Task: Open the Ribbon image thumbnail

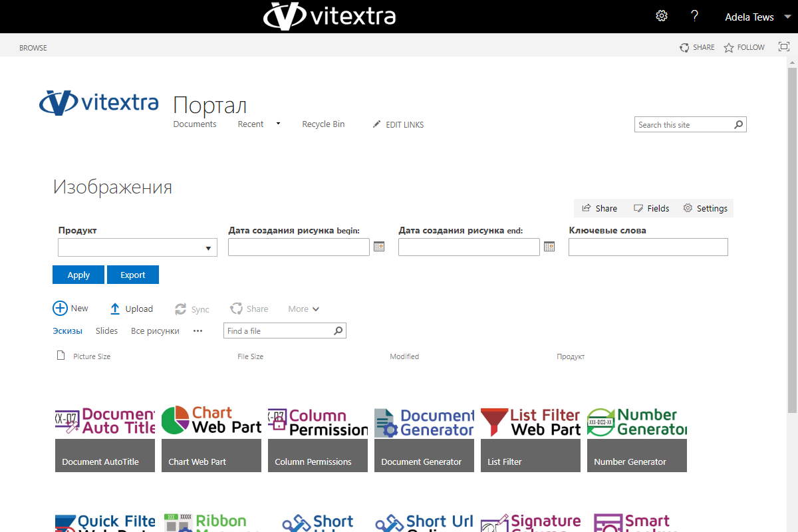Action: coord(211,522)
